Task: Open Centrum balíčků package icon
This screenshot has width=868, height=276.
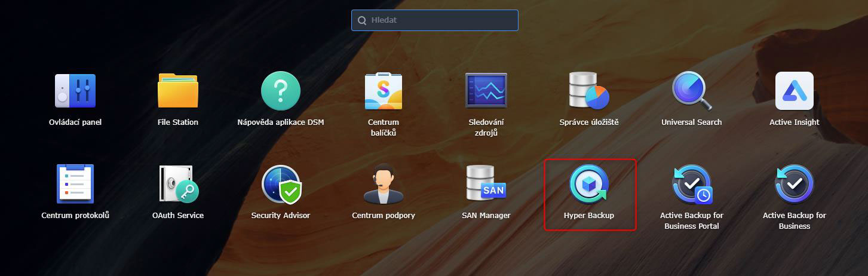Action: [384, 91]
